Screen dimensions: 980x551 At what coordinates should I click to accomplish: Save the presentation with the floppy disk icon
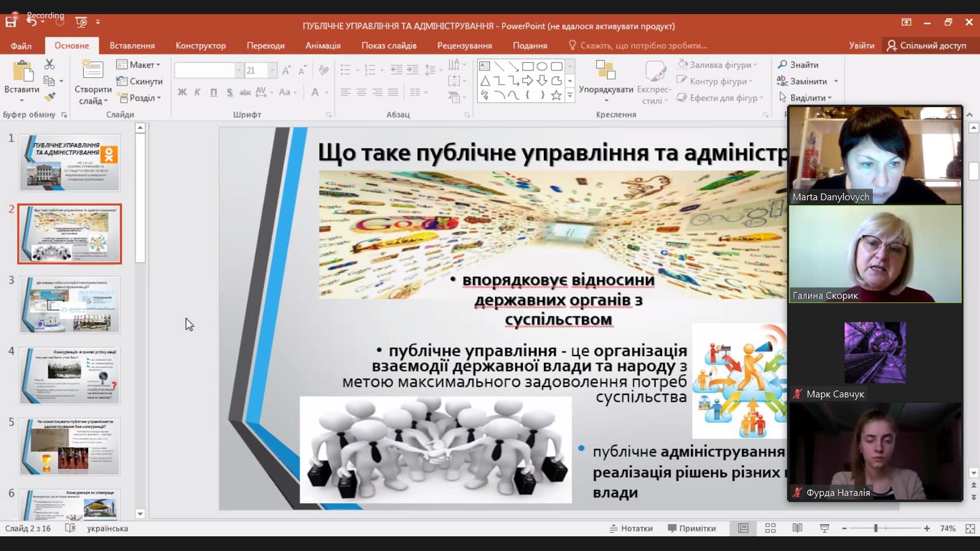pos(11,23)
